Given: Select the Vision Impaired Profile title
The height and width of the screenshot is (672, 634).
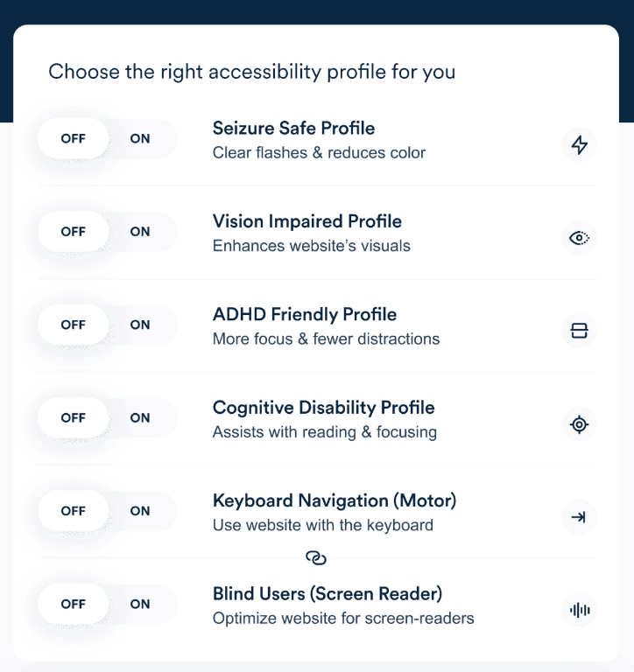Looking at the screenshot, I should [x=306, y=221].
